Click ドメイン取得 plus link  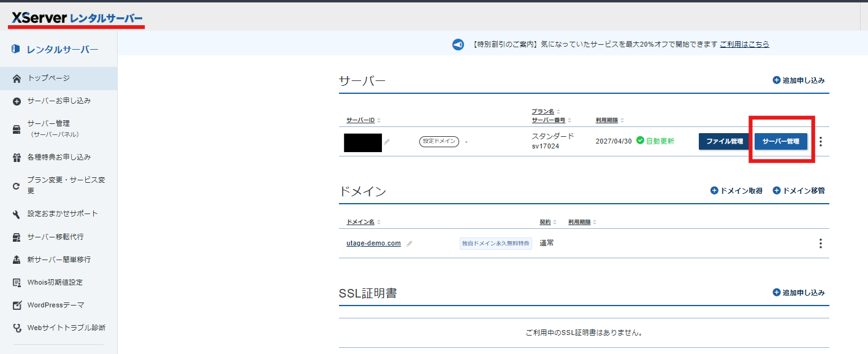click(736, 191)
